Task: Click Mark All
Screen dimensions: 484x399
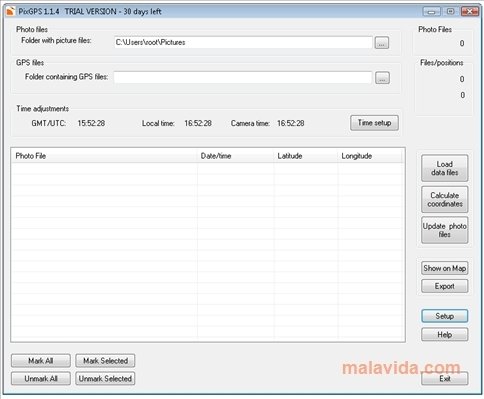Action: tap(41, 361)
